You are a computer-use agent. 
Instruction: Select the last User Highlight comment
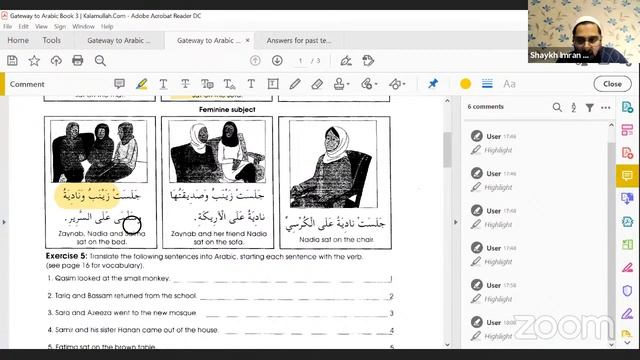535,329
